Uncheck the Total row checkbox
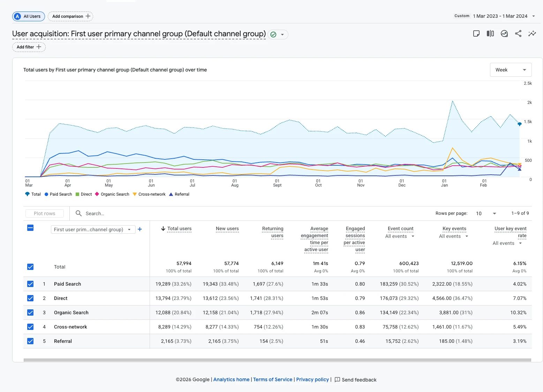The height and width of the screenshot is (392, 543). pos(30,267)
